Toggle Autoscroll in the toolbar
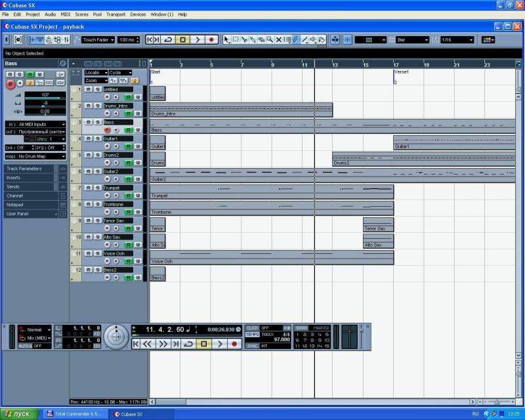The height and width of the screenshot is (420, 525). pos(335,40)
